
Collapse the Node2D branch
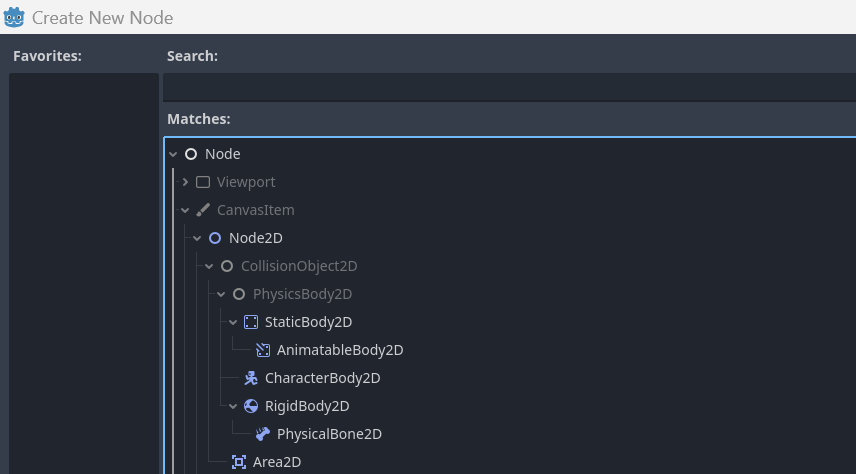(197, 238)
